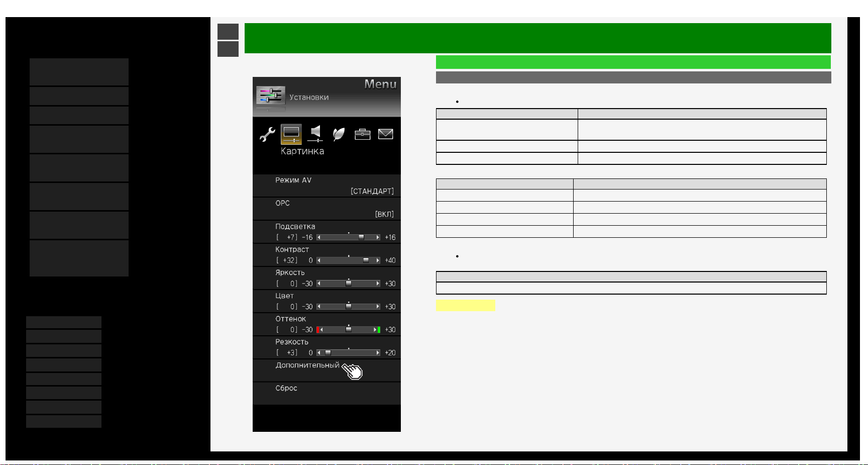Select the green leaf eco icon
Viewport: 868px width, 465px height.
tap(339, 134)
